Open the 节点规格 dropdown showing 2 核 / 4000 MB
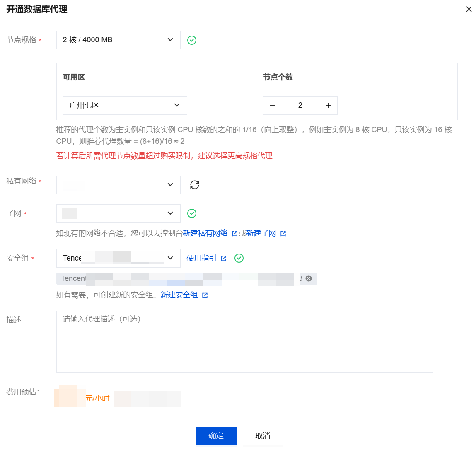 click(x=118, y=40)
